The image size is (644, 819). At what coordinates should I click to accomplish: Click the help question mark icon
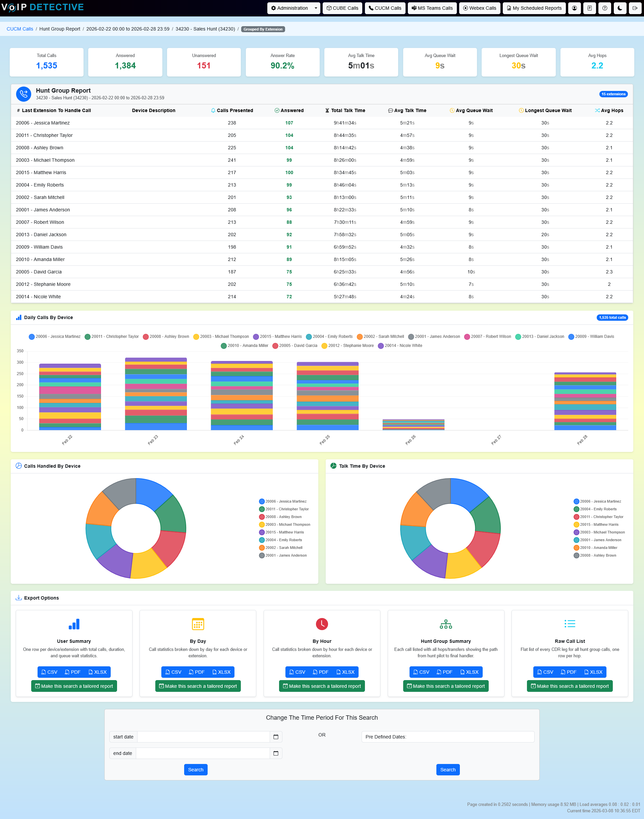coord(604,8)
